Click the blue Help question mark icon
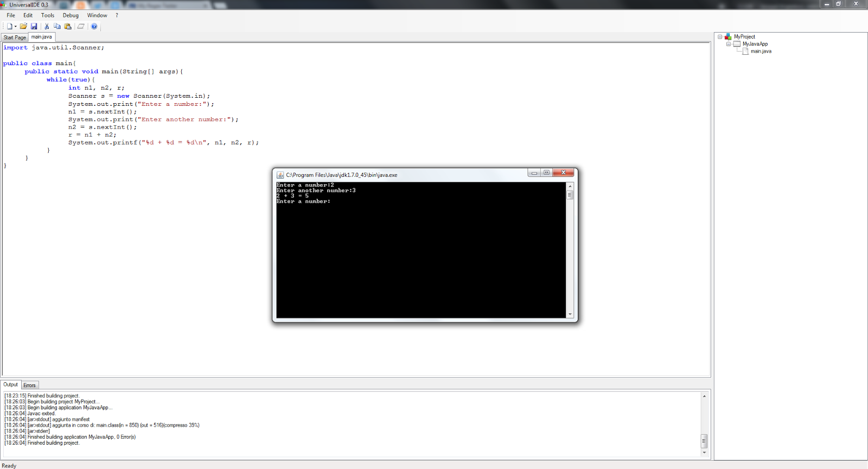The width and height of the screenshot is (868, 469). pos(94,26)
